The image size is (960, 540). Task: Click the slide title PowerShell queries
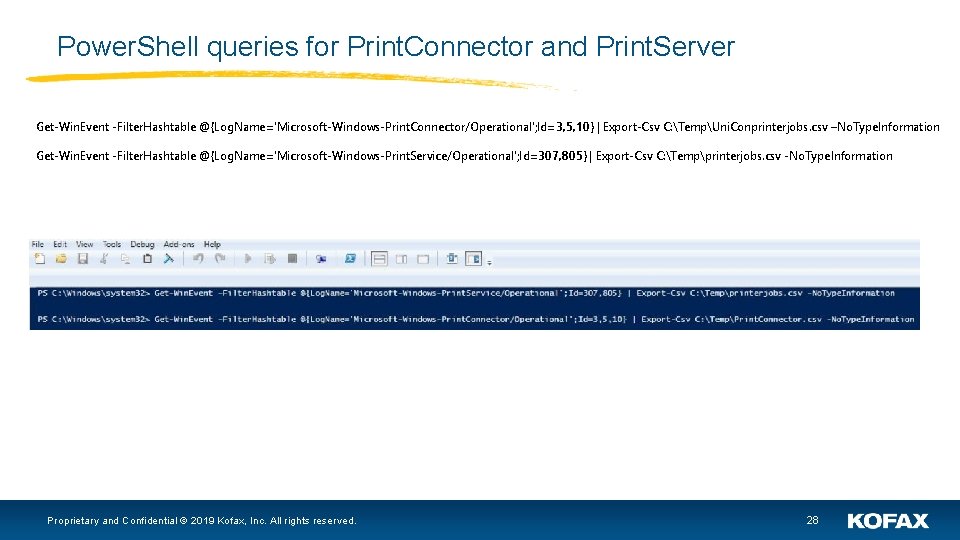coord(396,47)
